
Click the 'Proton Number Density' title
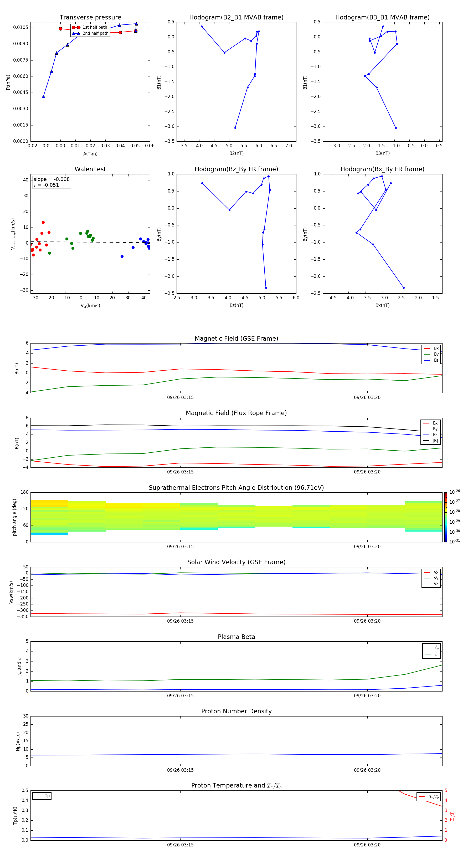point(236,711)
